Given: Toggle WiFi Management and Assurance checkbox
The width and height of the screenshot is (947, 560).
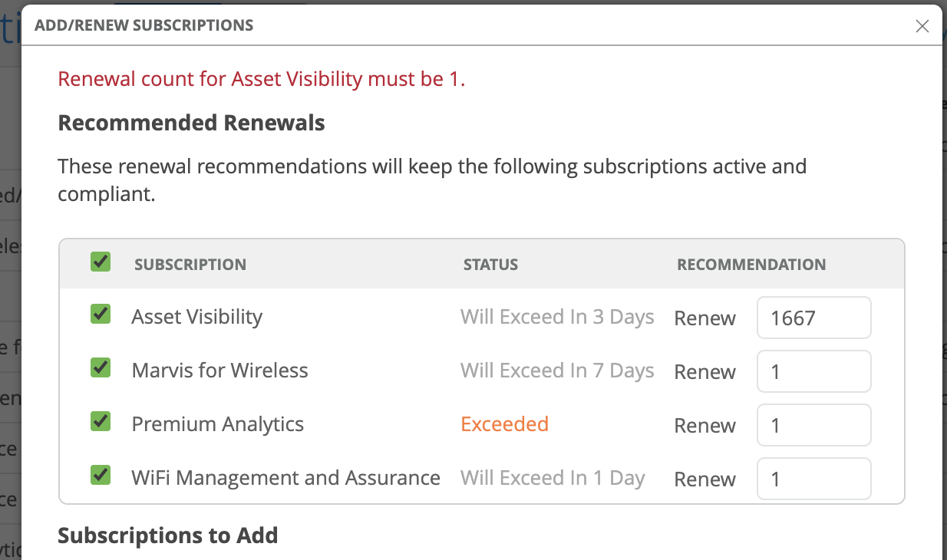Looking at the screenshot, I should coord(101,475).
